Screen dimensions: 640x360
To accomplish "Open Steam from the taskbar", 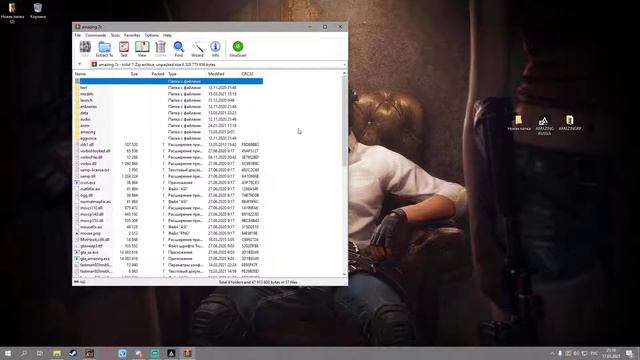I will pos(73,353).
